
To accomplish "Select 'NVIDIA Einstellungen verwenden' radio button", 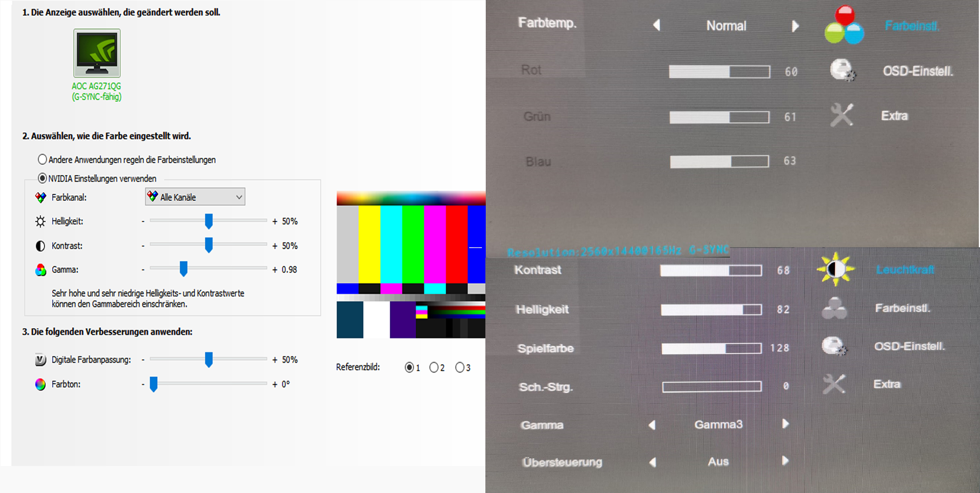I will (x=42, y=178).
